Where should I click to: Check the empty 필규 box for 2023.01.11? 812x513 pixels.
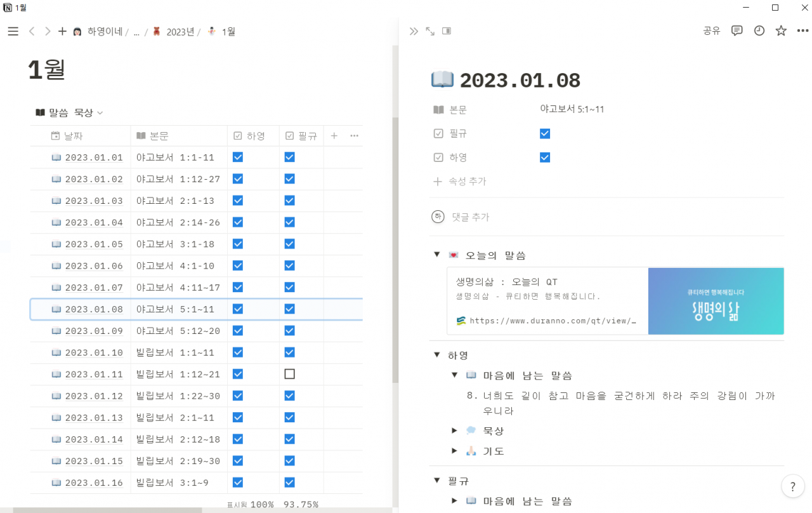[x=289, y=374]
